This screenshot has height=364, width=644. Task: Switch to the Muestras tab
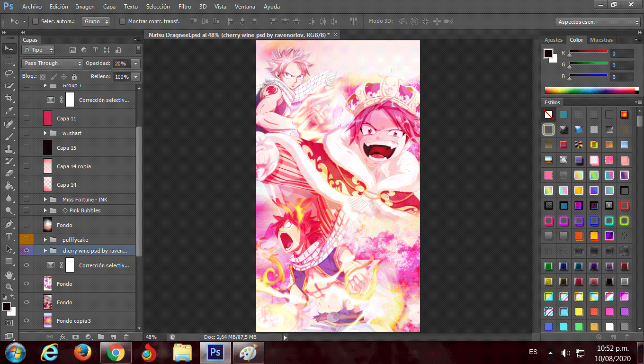tap(601, 40)
